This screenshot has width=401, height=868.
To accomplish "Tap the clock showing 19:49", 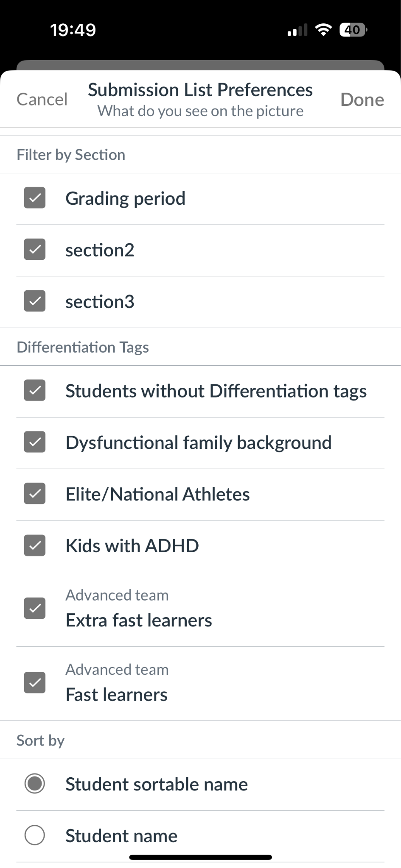I will click(x=73, y=30).
